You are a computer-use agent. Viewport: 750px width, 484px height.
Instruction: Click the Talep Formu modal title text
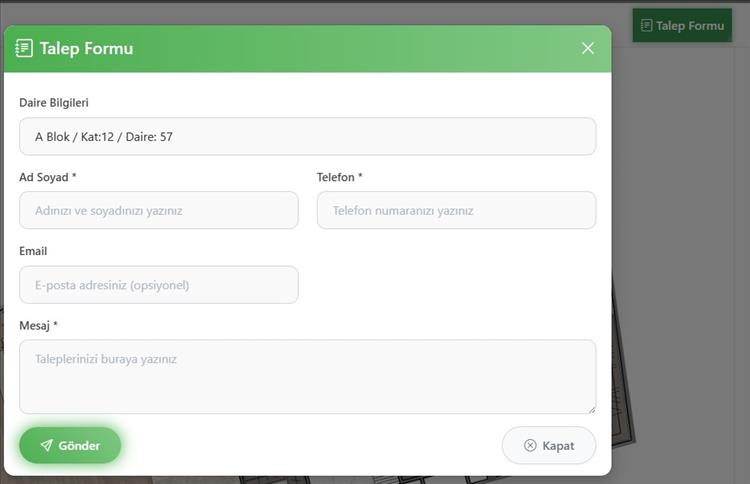pos(86,48)
